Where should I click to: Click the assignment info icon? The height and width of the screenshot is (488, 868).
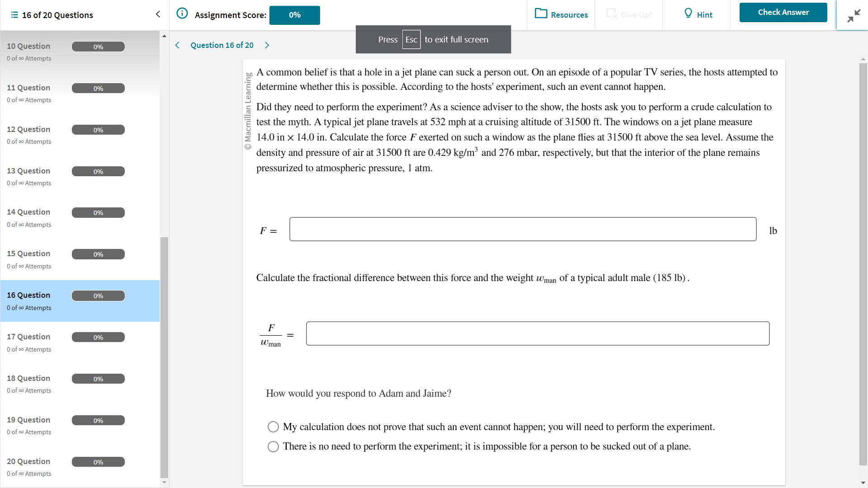[x=182, y=13]
